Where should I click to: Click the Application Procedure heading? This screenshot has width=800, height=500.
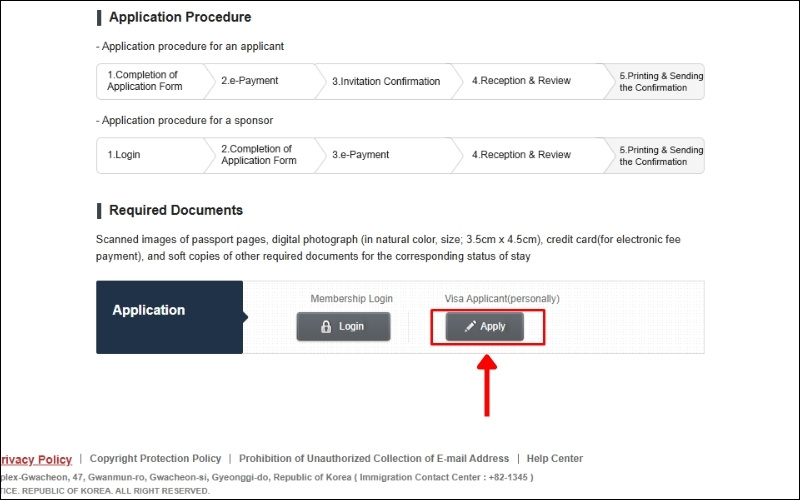pyautogui.click(x=180, y=17)
